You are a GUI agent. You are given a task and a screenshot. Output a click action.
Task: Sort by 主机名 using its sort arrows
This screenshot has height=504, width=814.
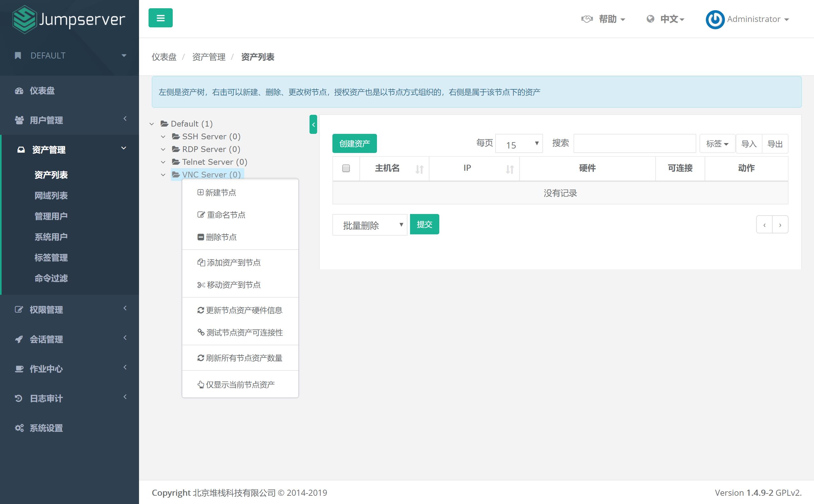[x=419, y=169]
